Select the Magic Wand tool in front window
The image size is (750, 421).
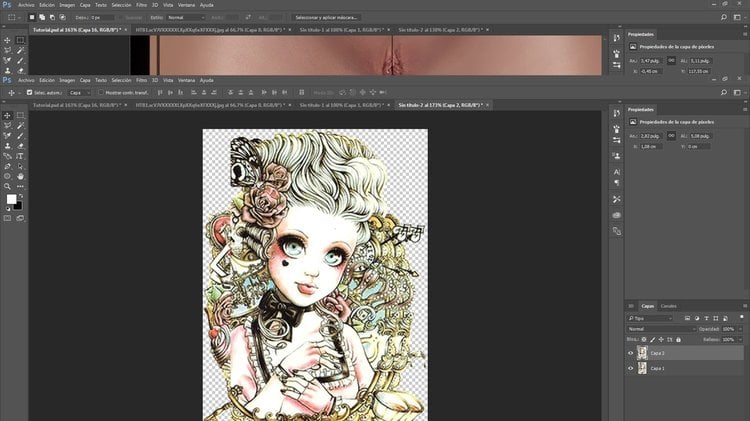tap(20, 125)
